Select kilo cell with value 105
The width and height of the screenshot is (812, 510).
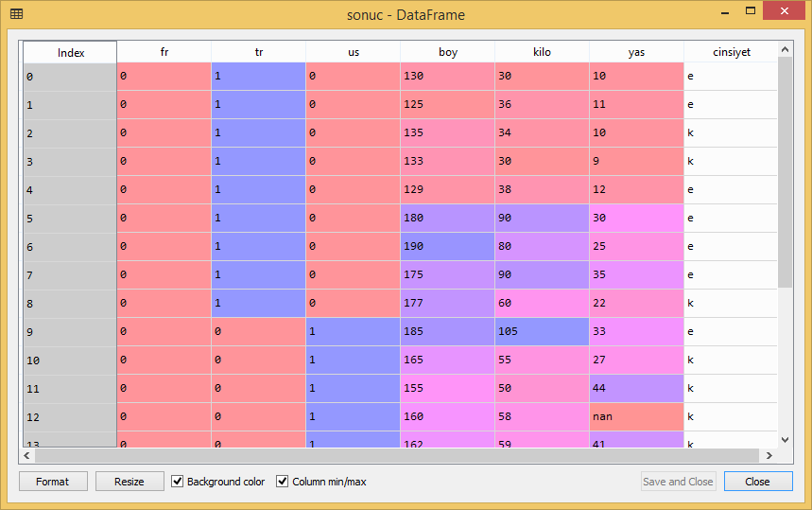[543, 332]
